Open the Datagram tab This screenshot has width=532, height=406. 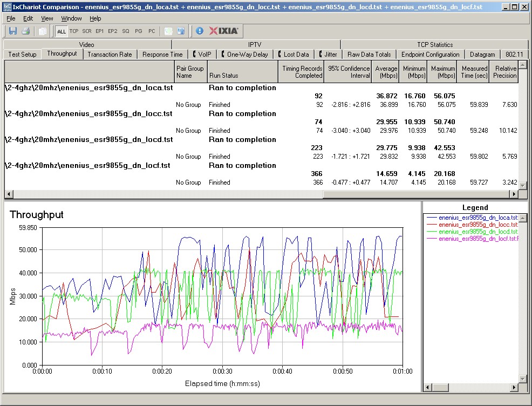pos(482,55)
